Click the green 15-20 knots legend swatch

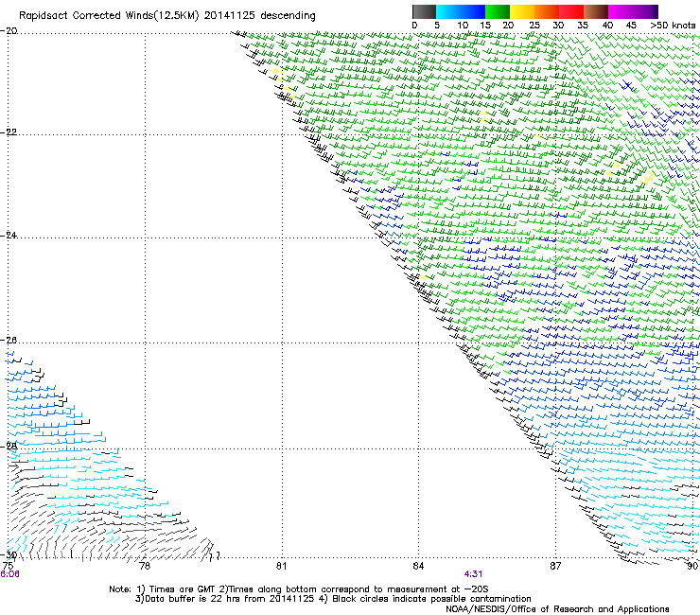(498, 11)
